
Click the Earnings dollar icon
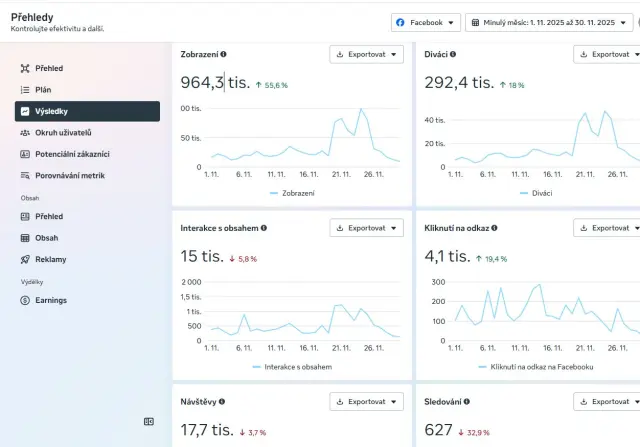(x=26, y=300)
